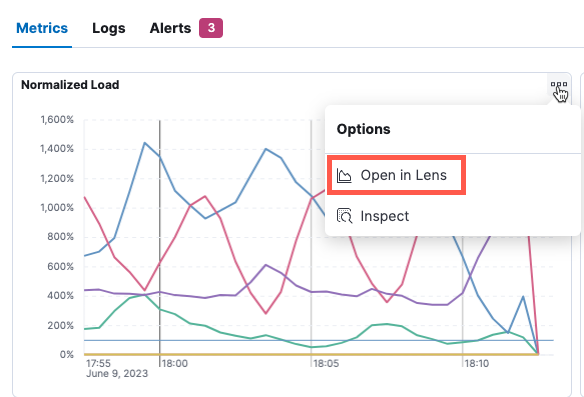Screen dimensions: 584x397
Task: Click the Open in Lens chart icon
Action: coord(344,175)
